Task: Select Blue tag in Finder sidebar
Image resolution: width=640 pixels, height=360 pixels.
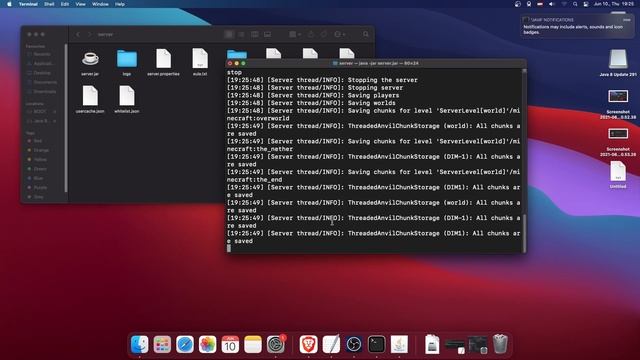Action: [x=36, y=178]
